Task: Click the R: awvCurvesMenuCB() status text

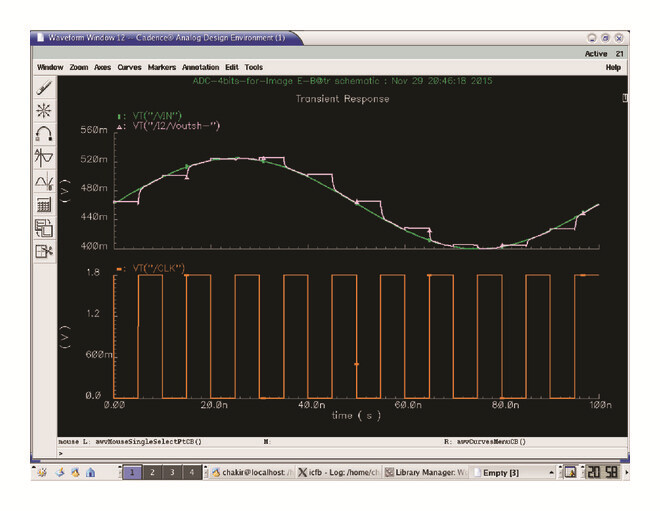Action: [485, 442]
